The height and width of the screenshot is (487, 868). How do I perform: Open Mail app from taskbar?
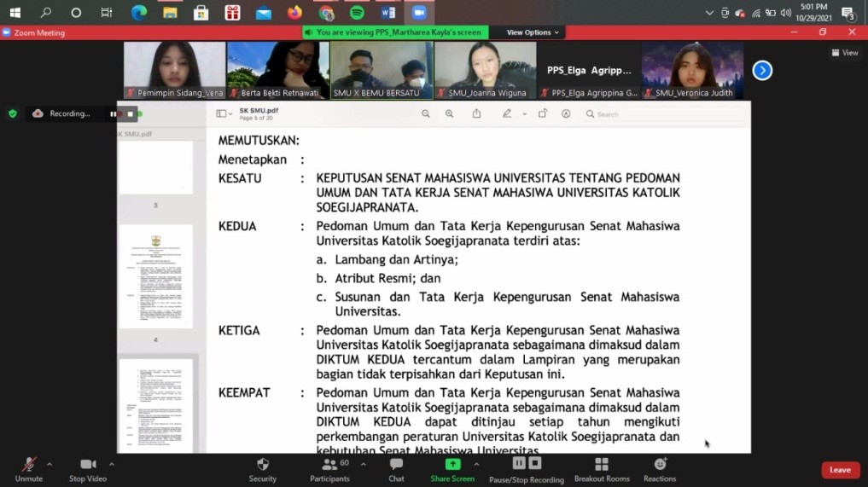pos(264,12)
